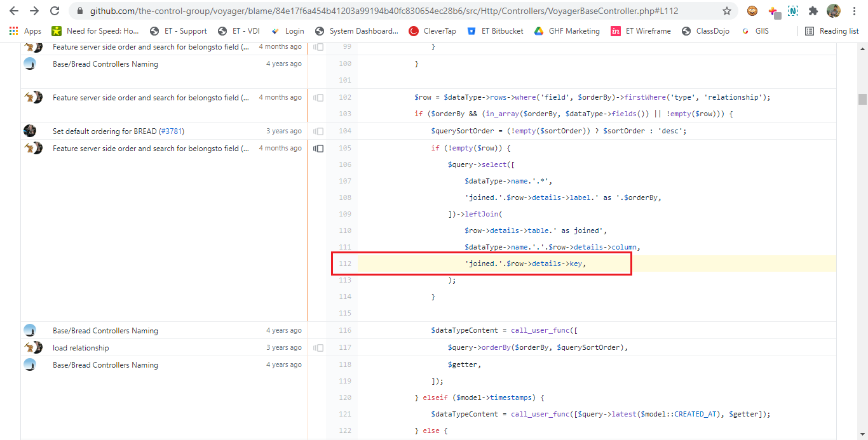Open the Chrome profile avatar
The image size is (868, 440).
834,11
